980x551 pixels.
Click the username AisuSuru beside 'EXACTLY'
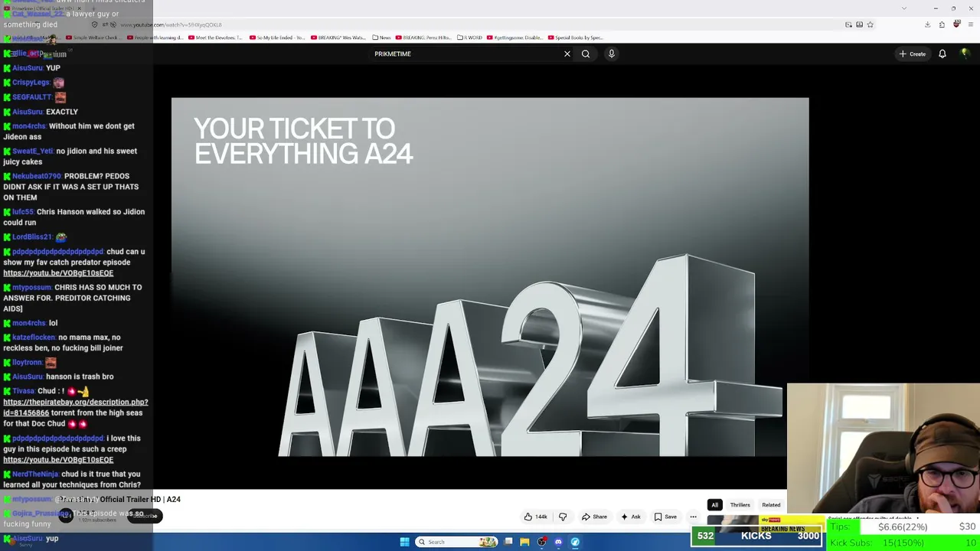point(28,112)
